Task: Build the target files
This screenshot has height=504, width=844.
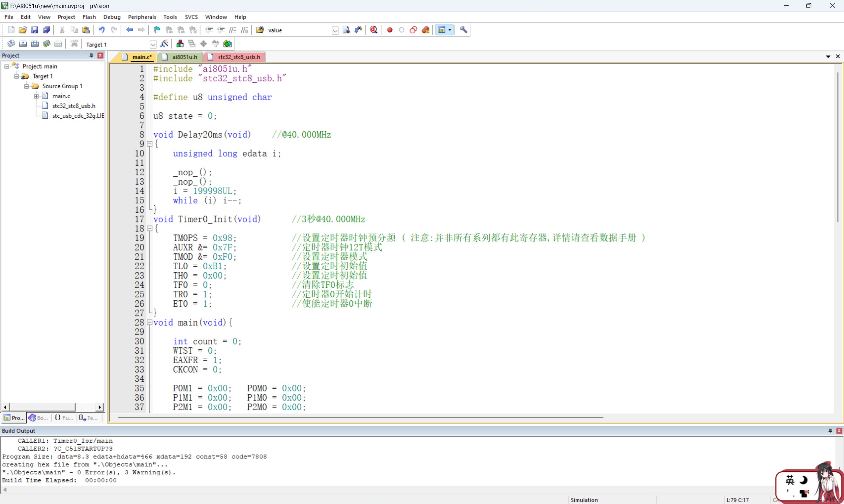Action: [23, 44]
